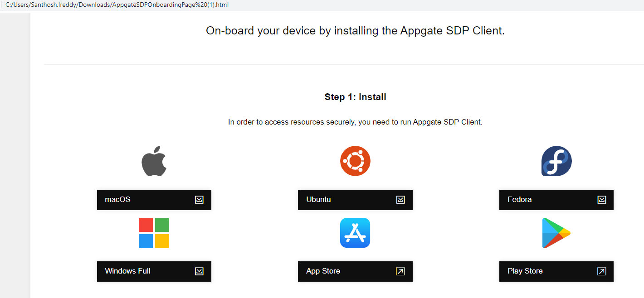644x298 pixels.
Task: Click the download icon on the Fedora button
Action: (x=601, y=199)
